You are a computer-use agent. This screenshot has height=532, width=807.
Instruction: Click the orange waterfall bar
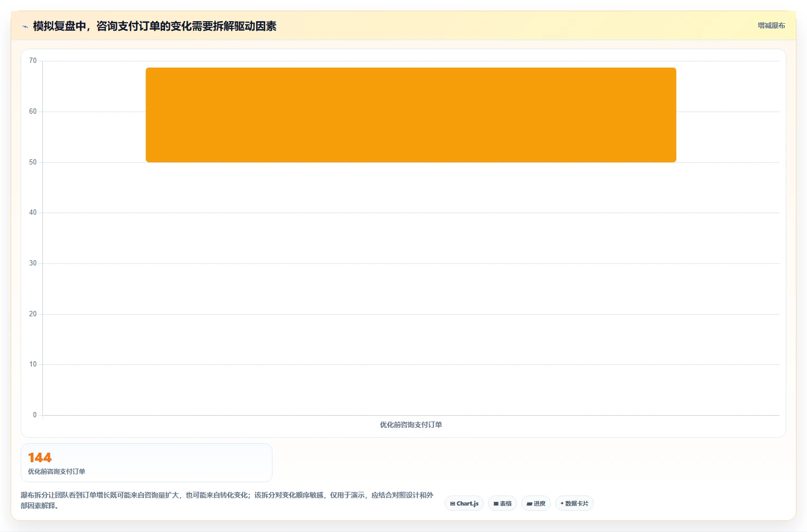pyautogui.click(x=411, y=115)
